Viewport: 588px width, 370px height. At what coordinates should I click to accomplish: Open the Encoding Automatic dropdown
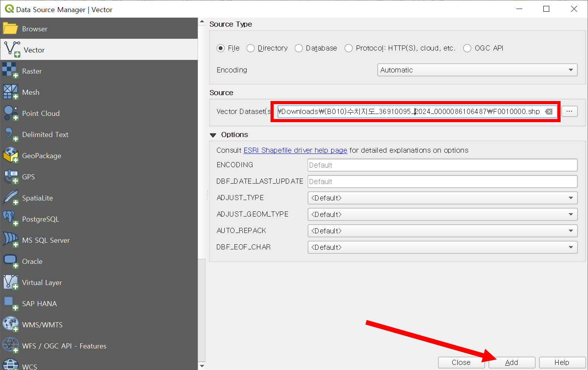tap(477, 70)
